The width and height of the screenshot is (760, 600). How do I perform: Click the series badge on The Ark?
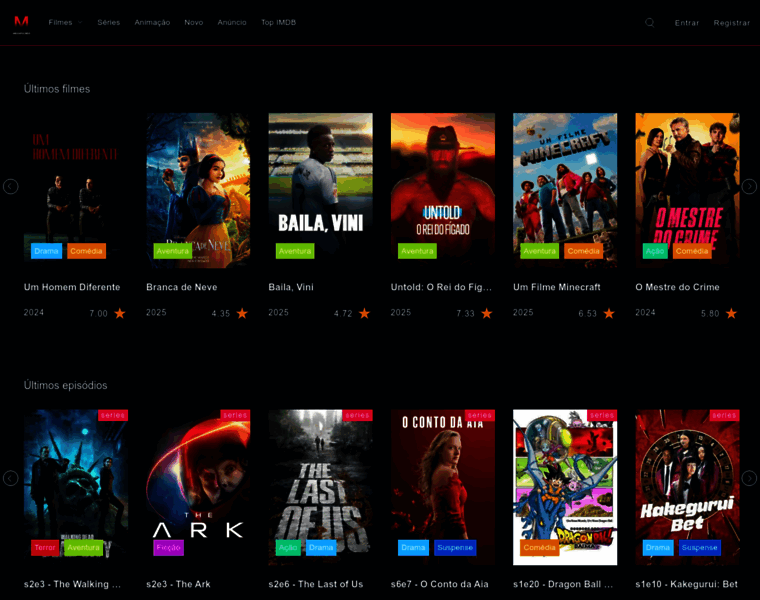[235, 415]
